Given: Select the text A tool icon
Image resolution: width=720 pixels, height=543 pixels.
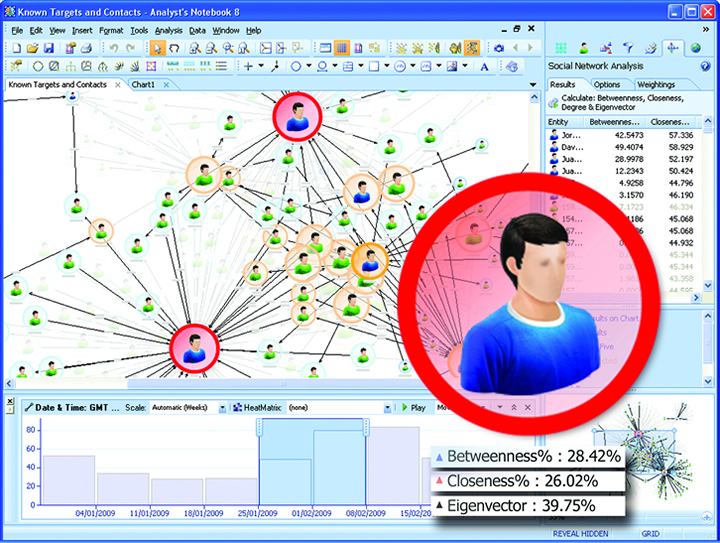Looking at the screenshot, I should [x=484, y=66].
